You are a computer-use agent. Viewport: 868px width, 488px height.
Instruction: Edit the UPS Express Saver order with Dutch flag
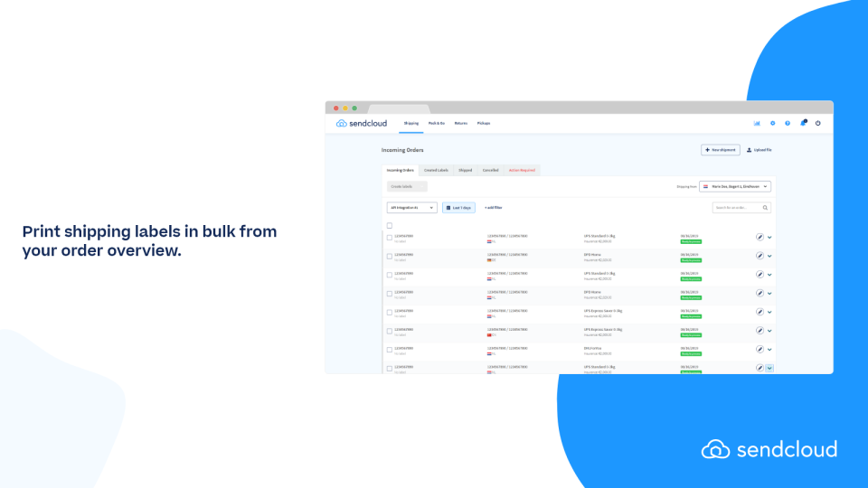[759, 312]
